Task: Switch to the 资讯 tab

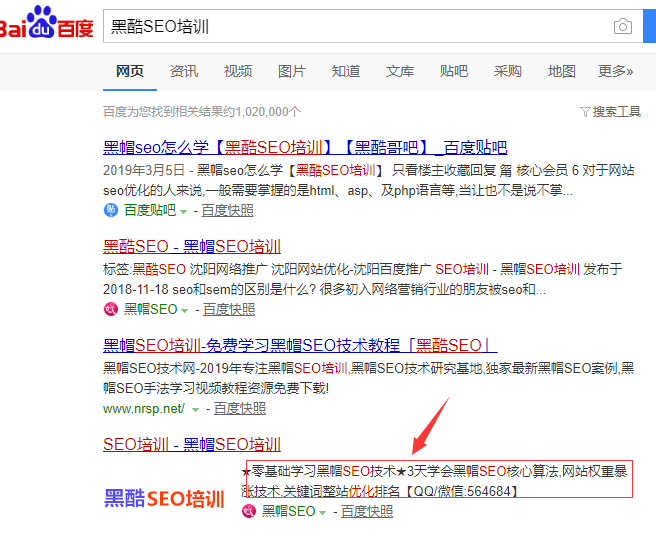Action: pos(184,71)
